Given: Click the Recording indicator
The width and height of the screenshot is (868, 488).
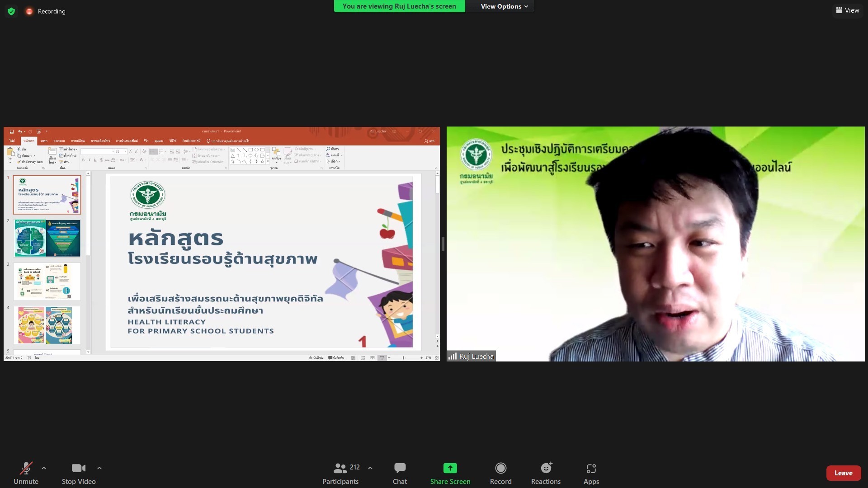Looking at the screenshot, I should (x=46, y=11).
